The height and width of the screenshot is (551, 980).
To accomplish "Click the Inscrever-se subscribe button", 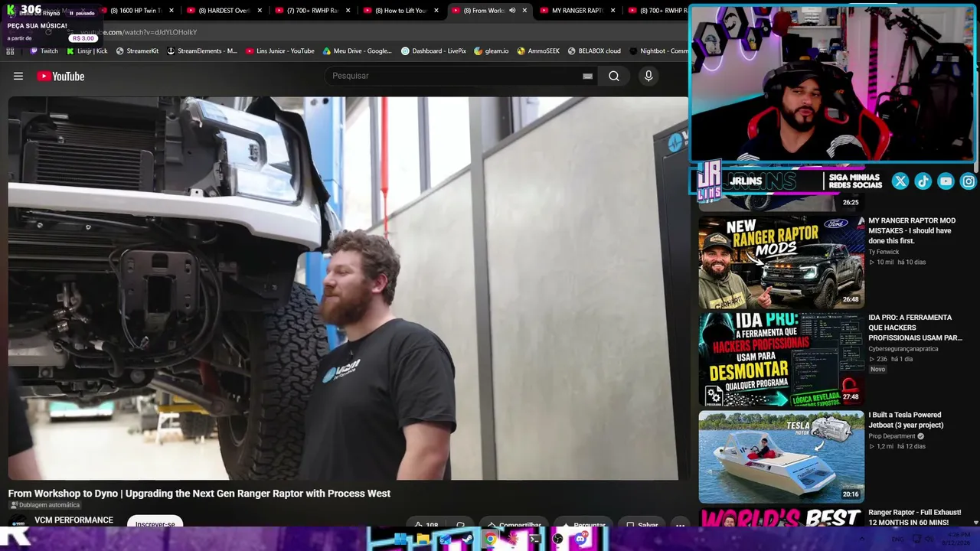I will (155, 523).
